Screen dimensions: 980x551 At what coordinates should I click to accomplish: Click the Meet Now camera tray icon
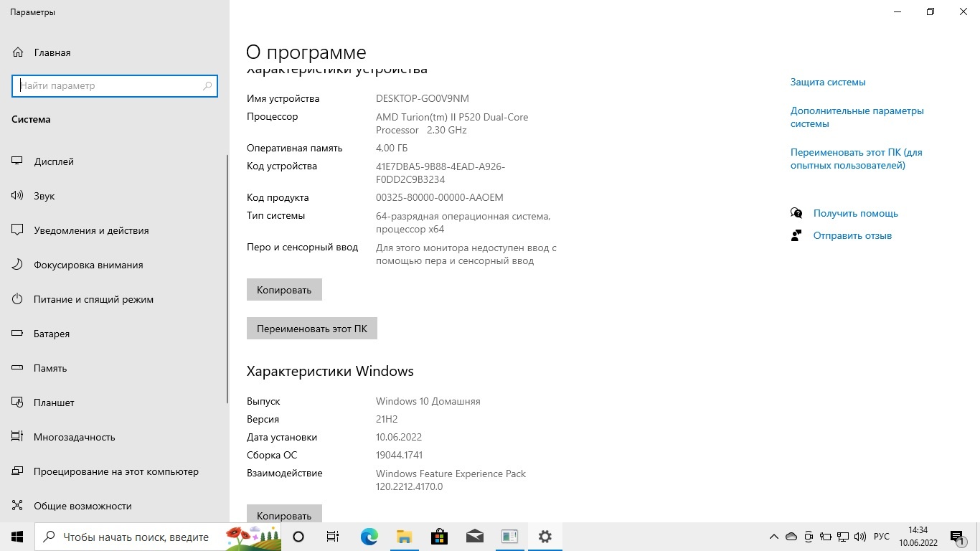coord(809,537)
